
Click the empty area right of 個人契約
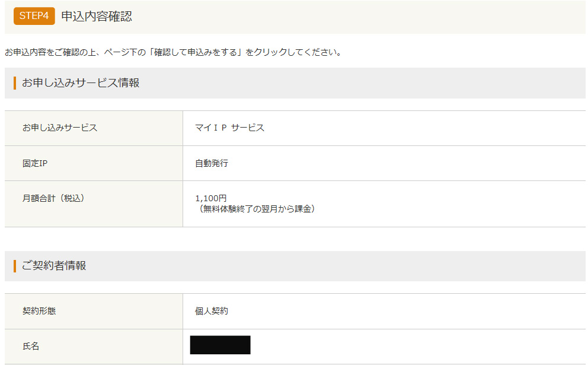point(407,312)
